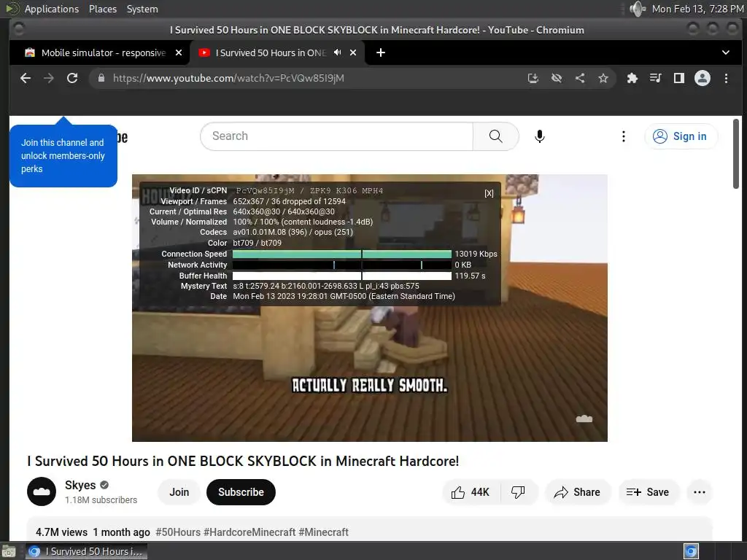Open YouTube settings three-dot menu
Screen dimensions: 747x560
coord(623,136)
